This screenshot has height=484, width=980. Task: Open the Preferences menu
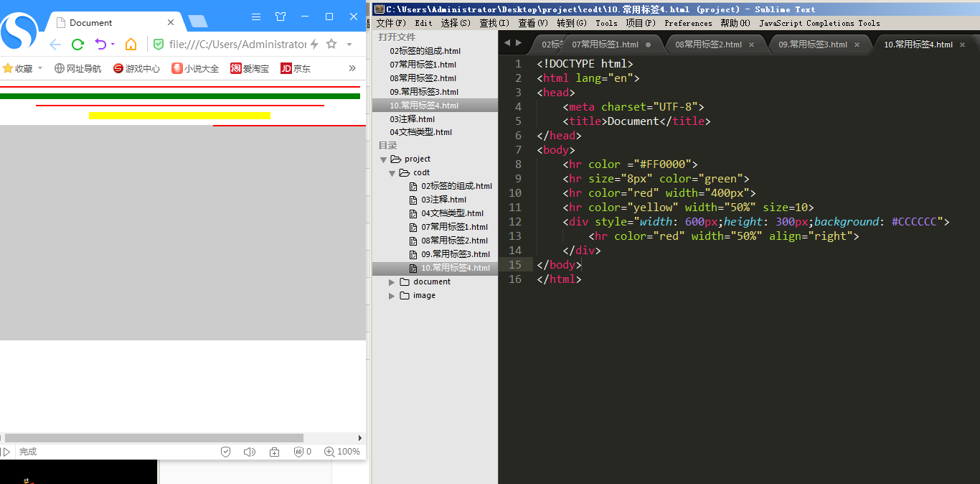[688, 23]
